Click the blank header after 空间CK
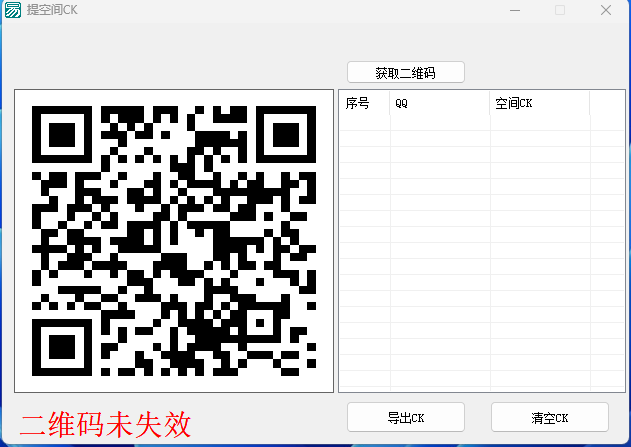The width and height of the screenshot is (631, 447). point(606,103)
